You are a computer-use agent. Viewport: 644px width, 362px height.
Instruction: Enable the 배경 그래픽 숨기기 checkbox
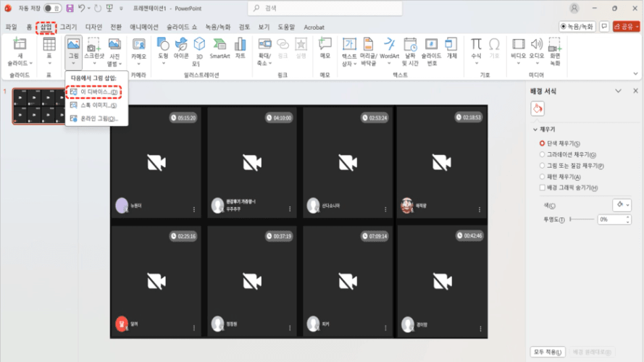542,188
